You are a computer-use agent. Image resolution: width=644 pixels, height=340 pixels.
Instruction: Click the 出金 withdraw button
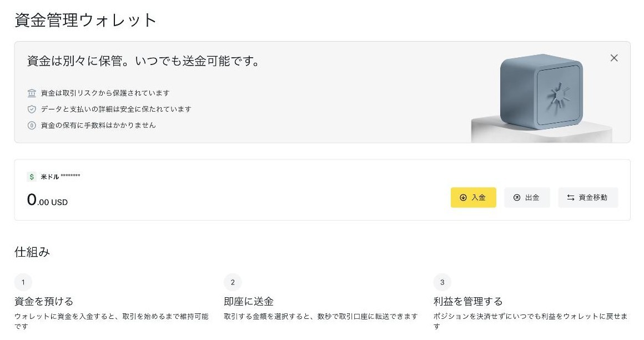[527, 197]
